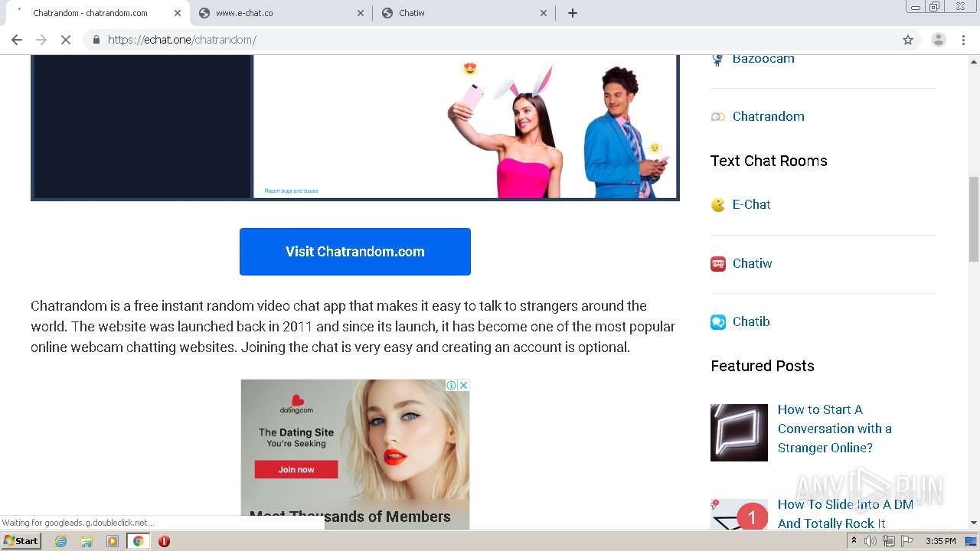Click the blue Chatib icon
This screenshot has height=551, width=980.
click(x=717, y=322)
